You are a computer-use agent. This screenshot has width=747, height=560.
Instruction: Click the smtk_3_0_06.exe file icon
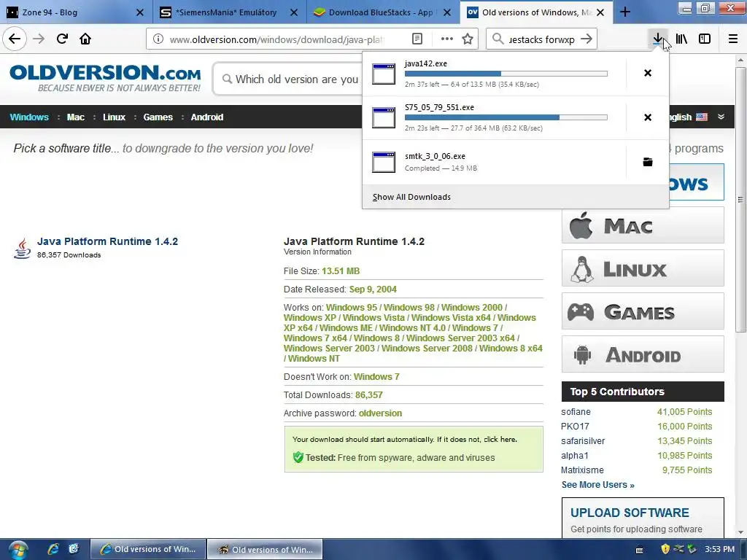[384, 162]
